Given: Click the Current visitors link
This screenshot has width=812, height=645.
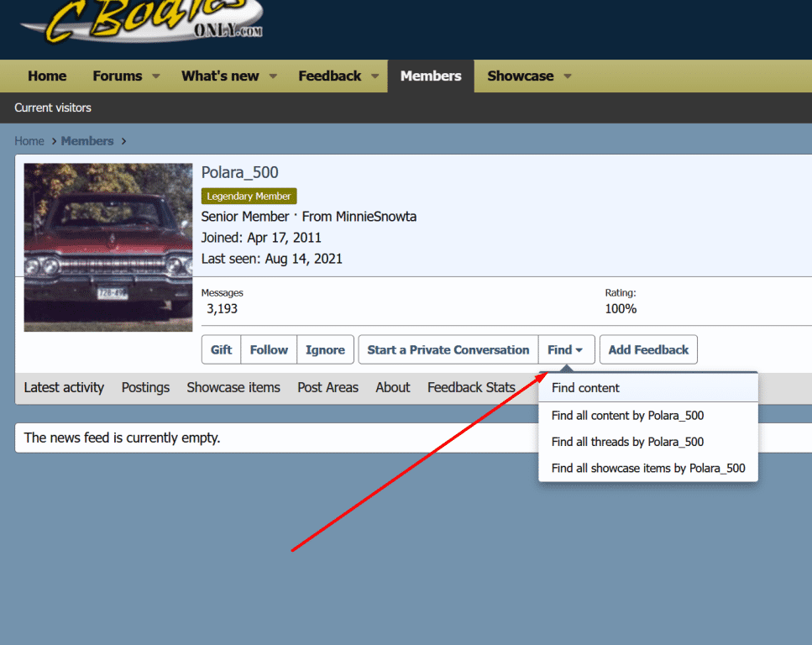Looking at the screenshot, I should 53,107.
